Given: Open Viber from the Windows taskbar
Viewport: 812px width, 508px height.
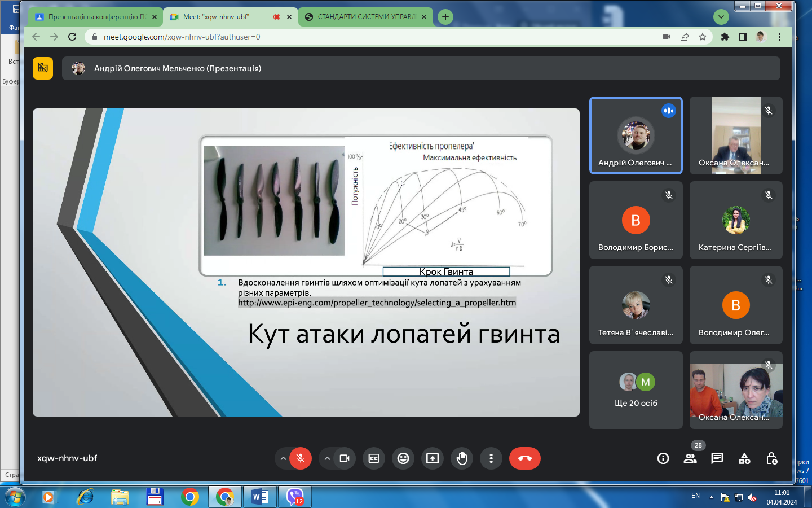Looking at the screenshot, I should (x=295, y=497).
